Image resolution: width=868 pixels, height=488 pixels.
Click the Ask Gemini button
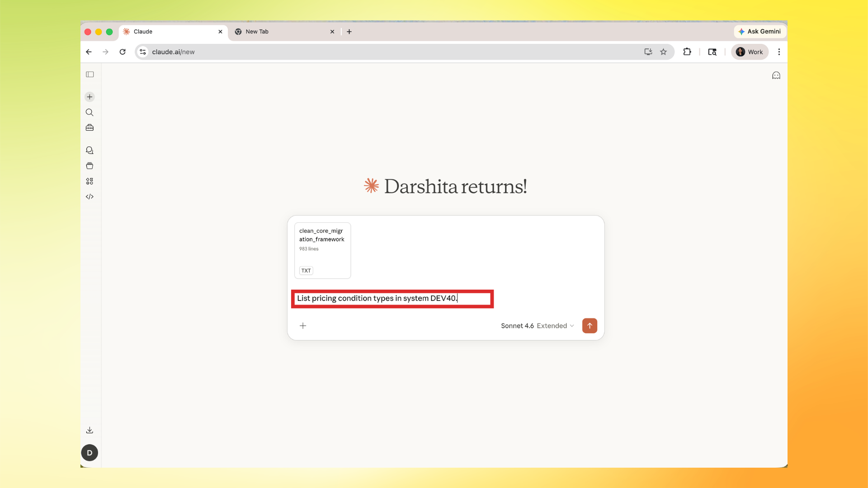760,31
